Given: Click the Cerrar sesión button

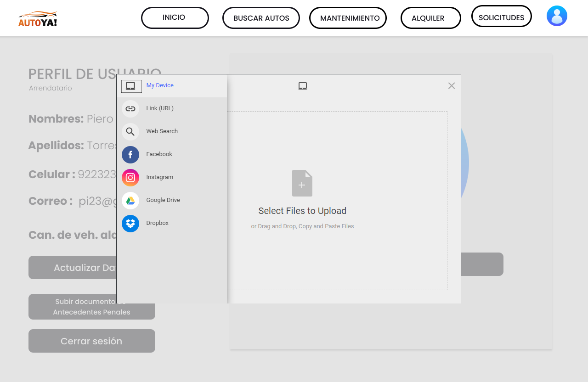Looking at the screenshot, I should pos(92,341).
